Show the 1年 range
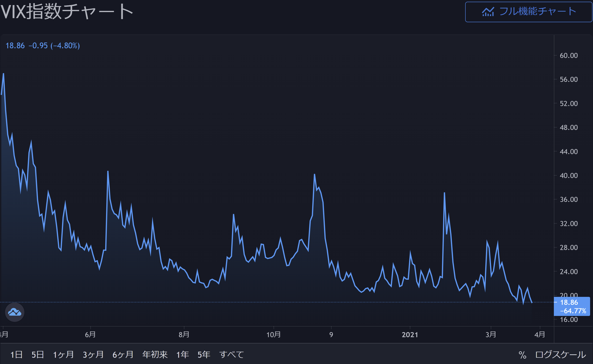Image resolution: width=593 pixels, height=364 pixels. (x=182, y=355)
